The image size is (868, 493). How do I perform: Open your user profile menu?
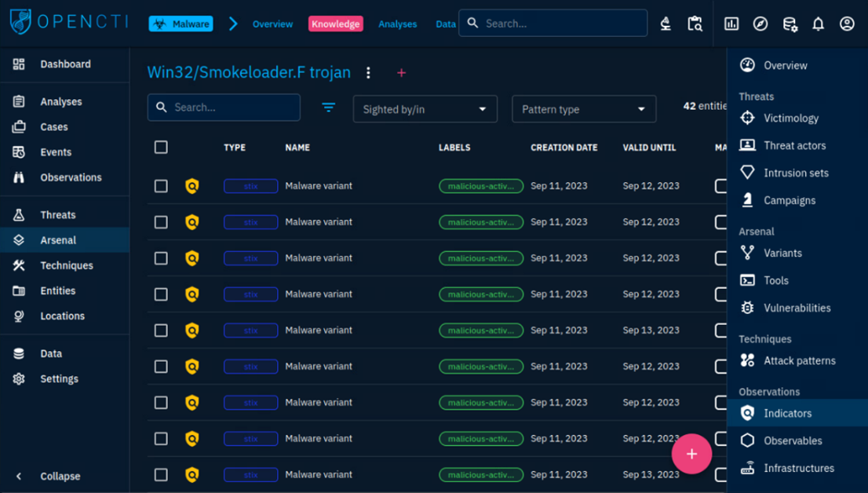click(847, 24)
